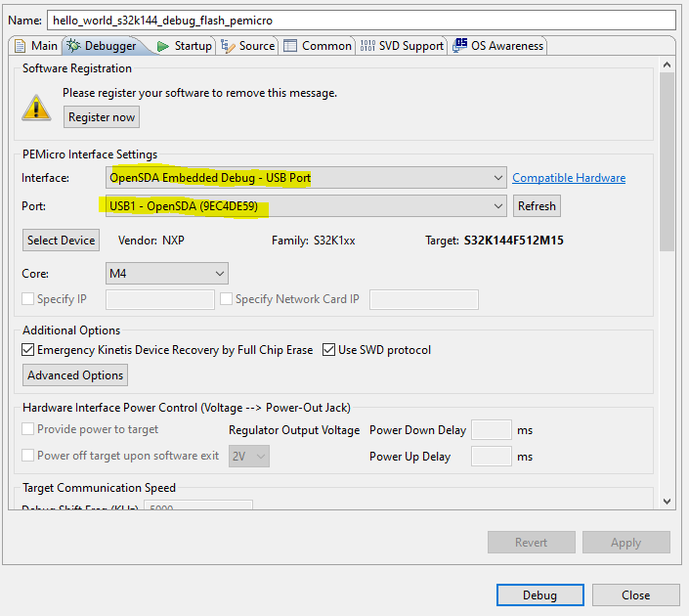Click the configuration Name input field

click(x=362, y=21)
